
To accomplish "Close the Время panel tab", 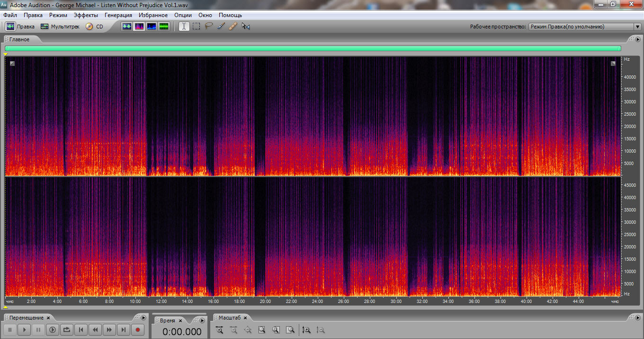I will 180,321.
